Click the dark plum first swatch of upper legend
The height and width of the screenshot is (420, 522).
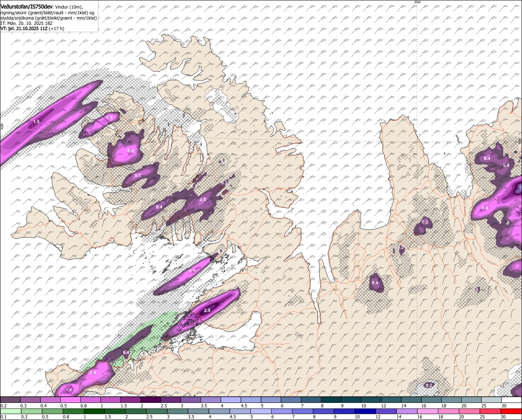pos(10,400)
